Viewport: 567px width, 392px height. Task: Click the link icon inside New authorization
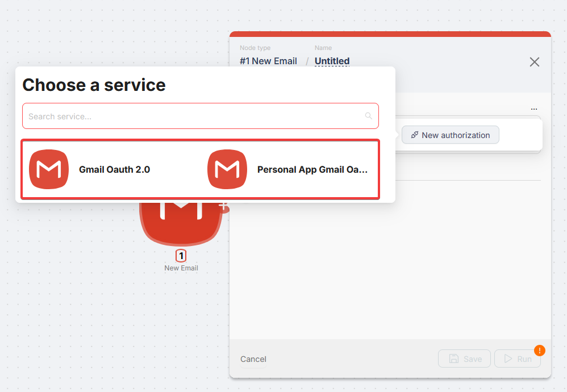coord(415,135)
